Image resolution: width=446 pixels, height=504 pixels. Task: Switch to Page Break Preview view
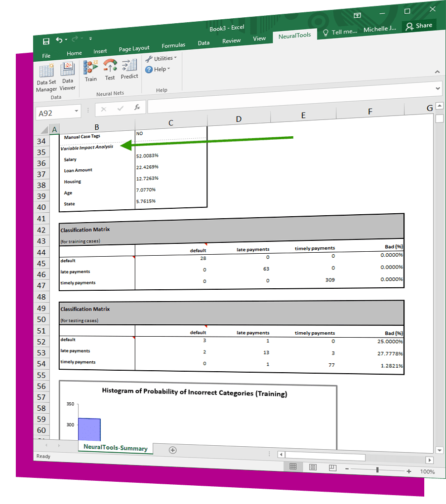coord(332,467)
